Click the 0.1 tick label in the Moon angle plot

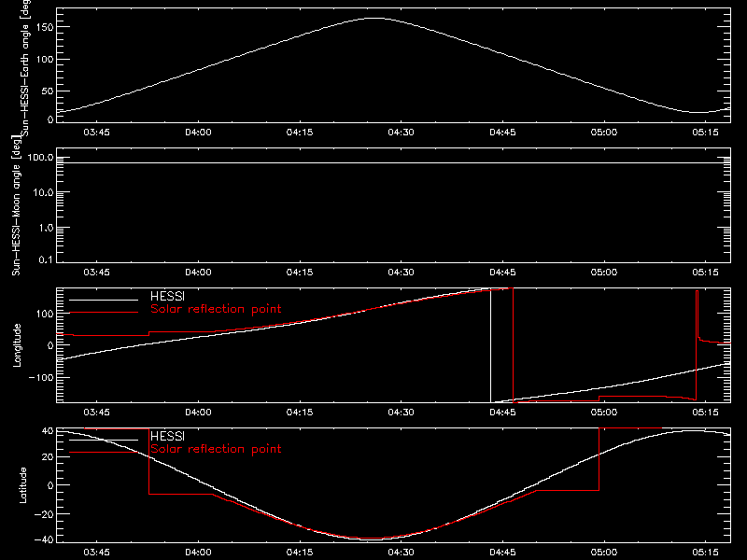(x=46, y=259)
